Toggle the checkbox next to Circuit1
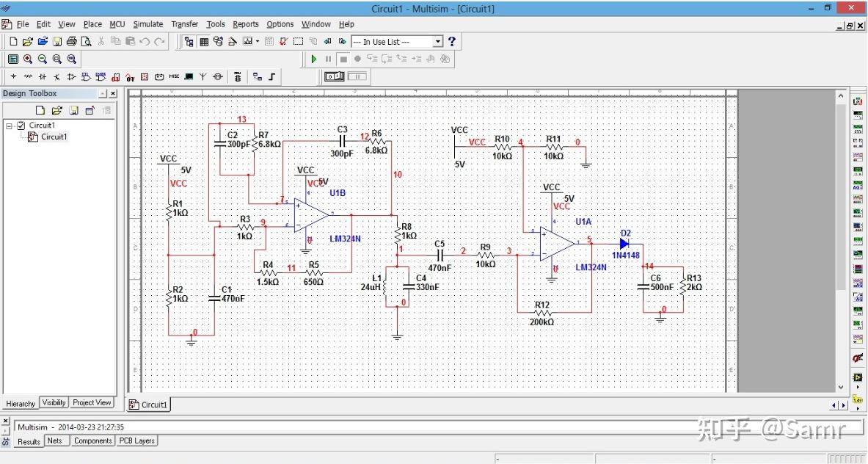Image resolution: width=868 pixels, height=464 pixels. tap(22, 125)
